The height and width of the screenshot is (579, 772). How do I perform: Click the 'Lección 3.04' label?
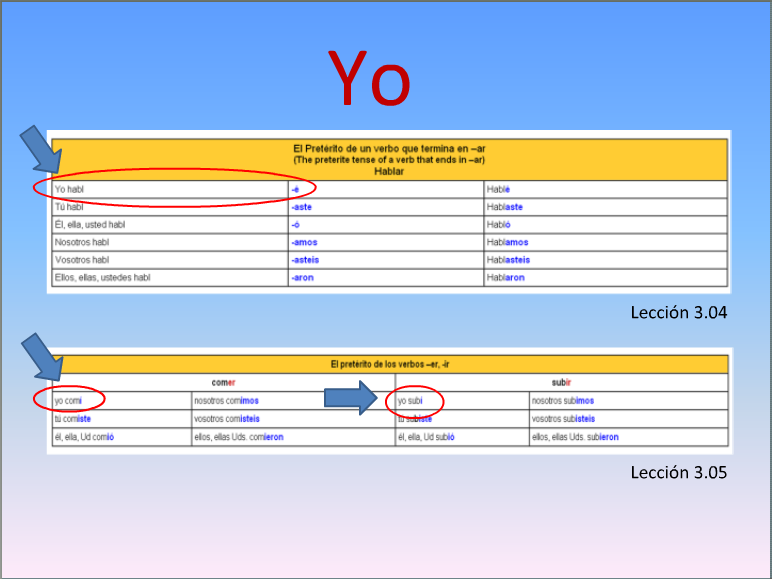pyautogui.click(x=677, y=313)
